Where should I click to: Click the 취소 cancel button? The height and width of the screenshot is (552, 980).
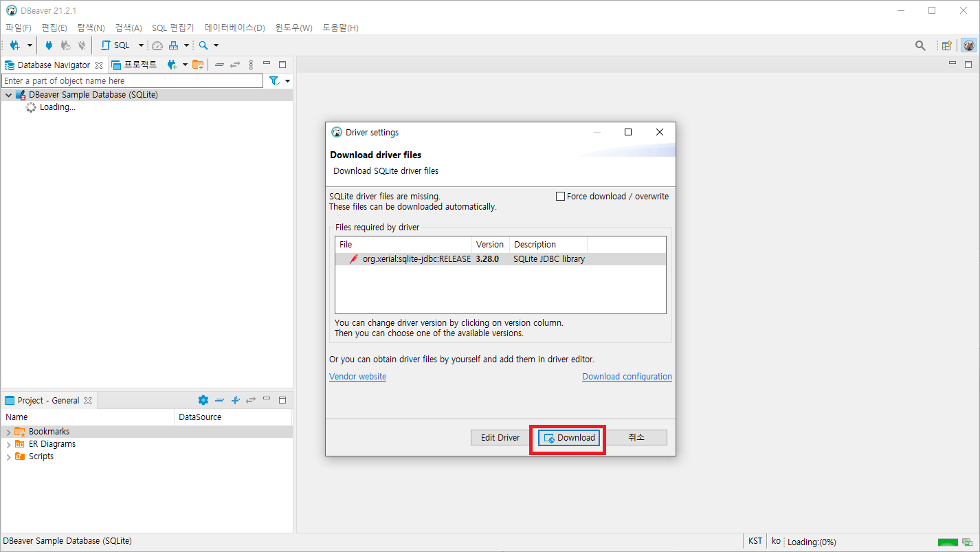[636, 438]
